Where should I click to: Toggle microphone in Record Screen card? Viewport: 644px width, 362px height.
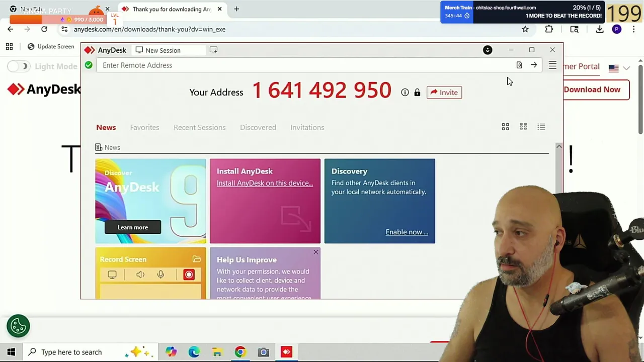160,275
